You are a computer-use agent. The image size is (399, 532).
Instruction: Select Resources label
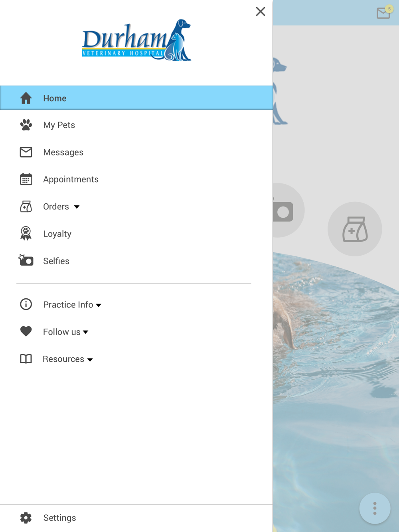click(x=63, y=359)
